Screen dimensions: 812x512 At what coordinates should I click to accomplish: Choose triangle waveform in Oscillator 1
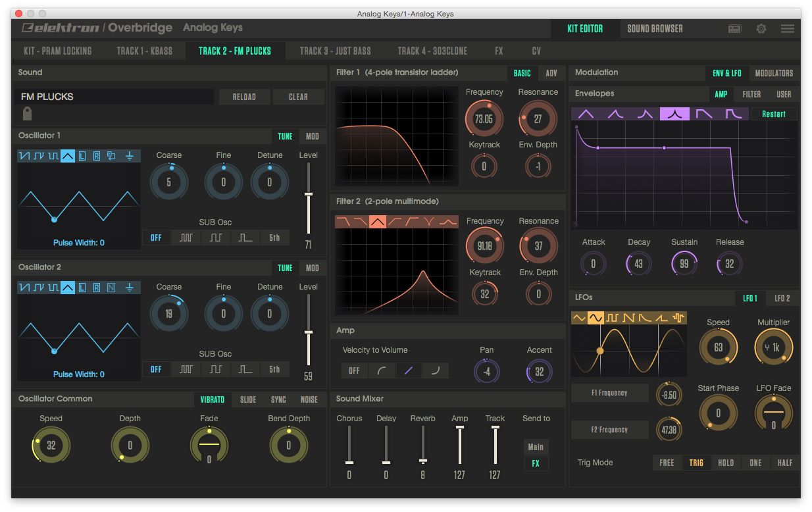click(x=68, y=156)
